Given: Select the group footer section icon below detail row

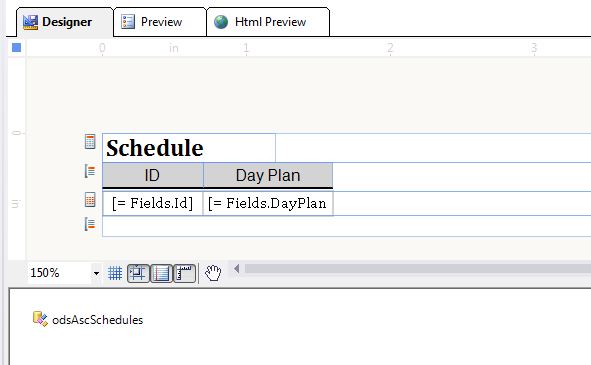Looking at the screenshot, I should coord(90,224).
